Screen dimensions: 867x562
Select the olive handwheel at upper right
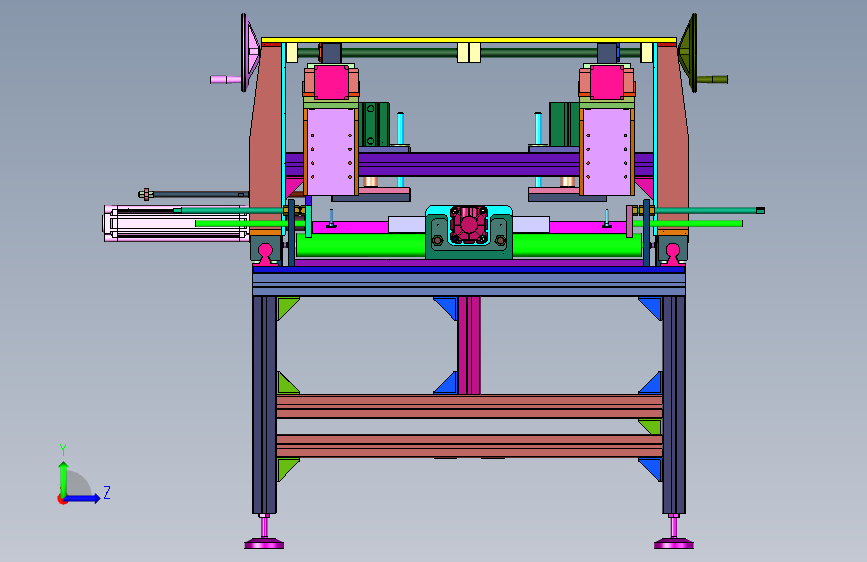point(688,53)
